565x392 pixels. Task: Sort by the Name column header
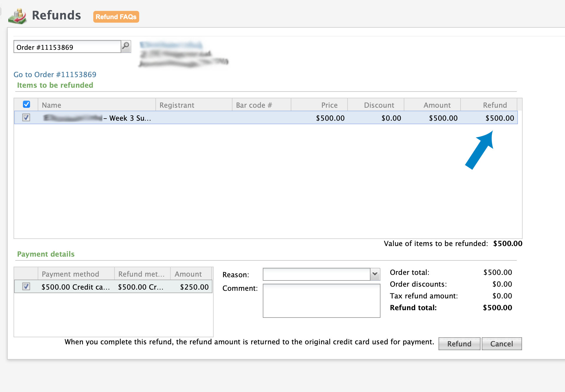[x=97, y=105]
